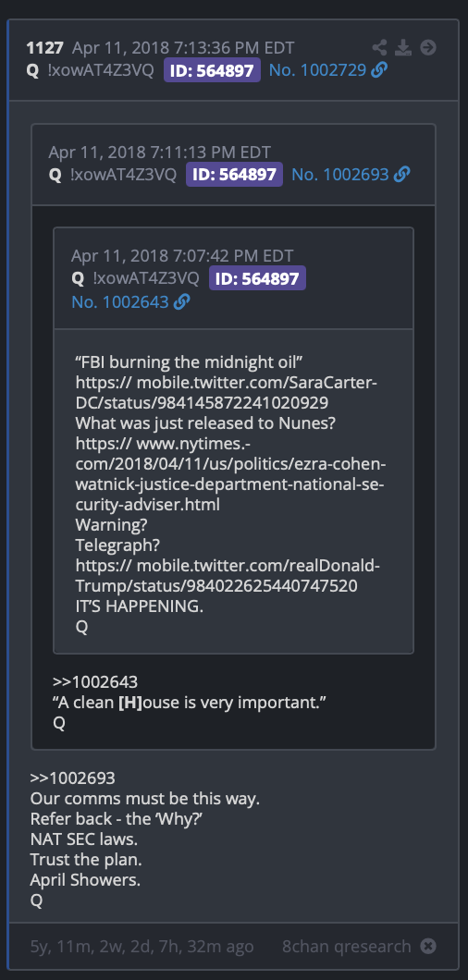Click the ID: 564897 badge in 7:11:13 post
The height and width of the screenshot is (980, 468).
235,175
